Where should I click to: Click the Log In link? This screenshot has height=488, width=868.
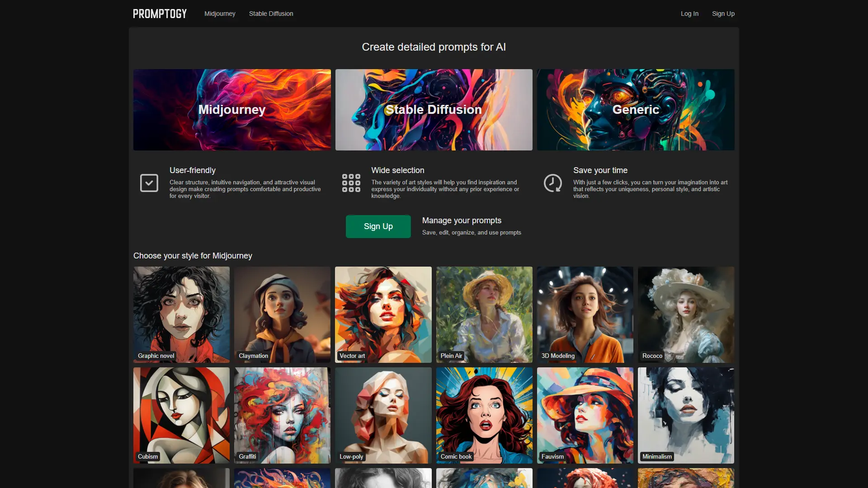point(689,14)
